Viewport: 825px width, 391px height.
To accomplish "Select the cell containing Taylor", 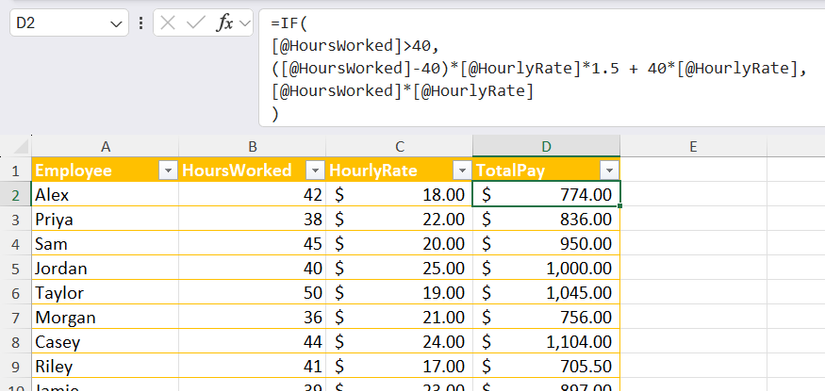I will (x=105, y=293).
